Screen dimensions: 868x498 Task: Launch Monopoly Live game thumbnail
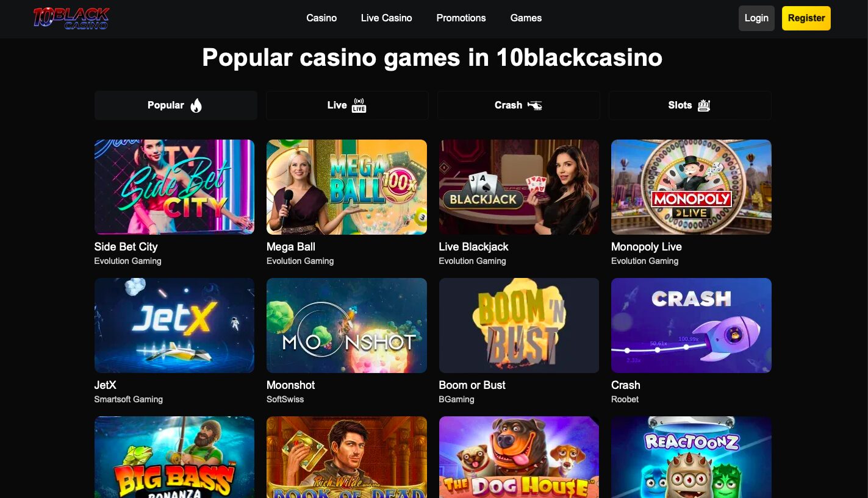click(x=691, y=187)
